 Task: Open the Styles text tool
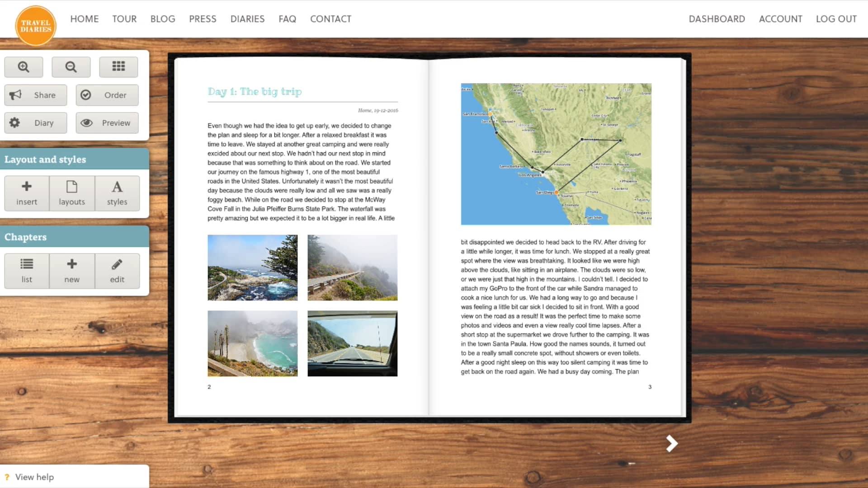coord(117,193)
